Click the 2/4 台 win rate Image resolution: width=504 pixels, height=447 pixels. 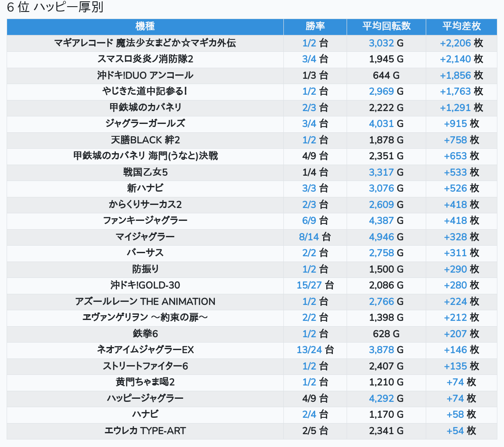pos(315,415)
